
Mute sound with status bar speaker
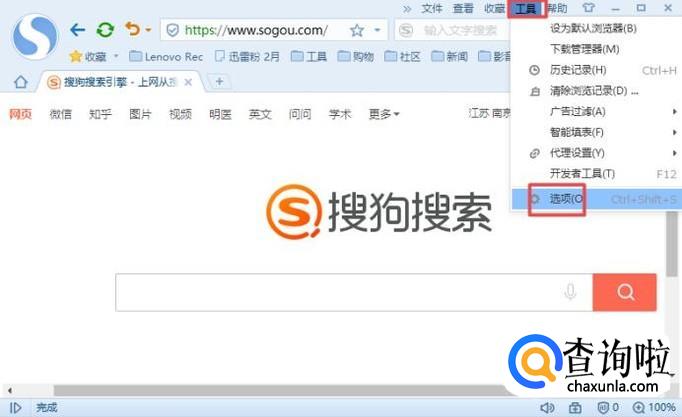(x=547, y=407)
